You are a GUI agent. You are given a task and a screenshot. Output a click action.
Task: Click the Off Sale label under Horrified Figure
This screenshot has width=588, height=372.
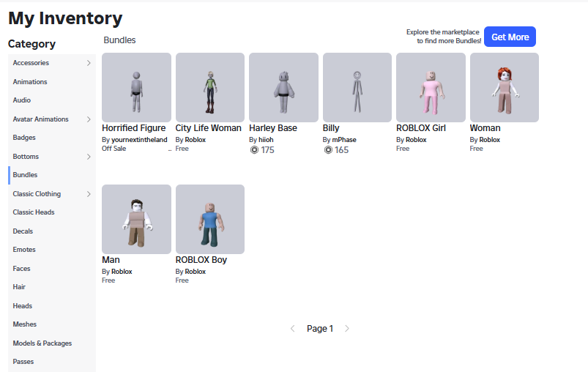click(x=114, y=149)
